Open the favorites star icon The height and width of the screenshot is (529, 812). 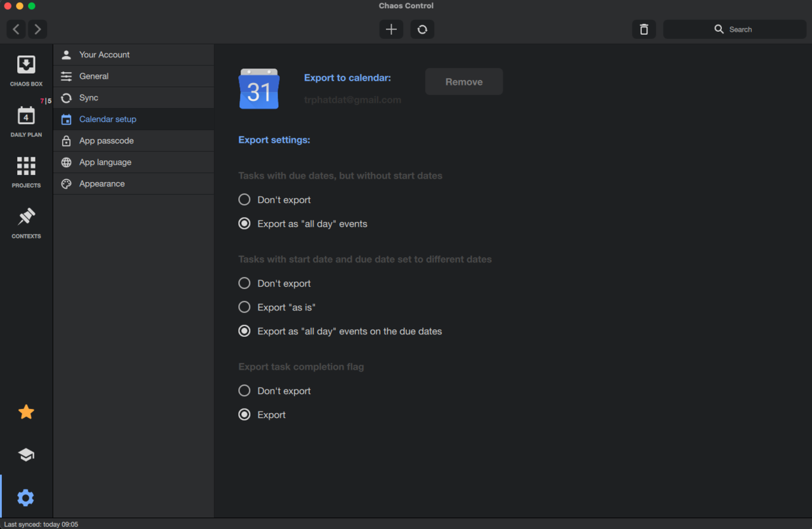click(26, 412)
